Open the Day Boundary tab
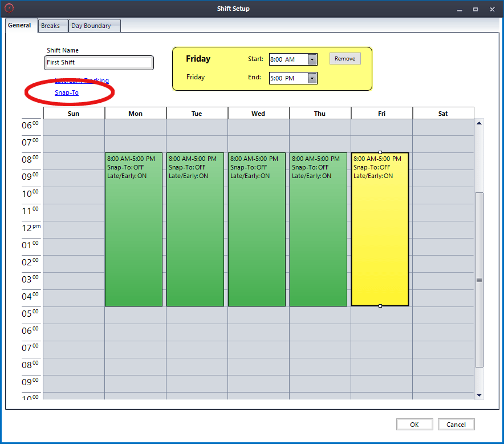504x444 pixels. [x=91, y=26]
